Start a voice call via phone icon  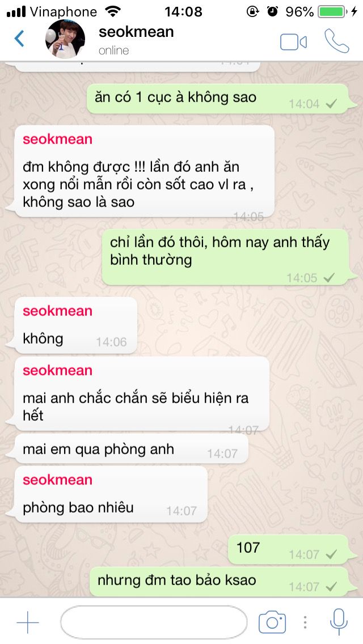tap(336, 41)
